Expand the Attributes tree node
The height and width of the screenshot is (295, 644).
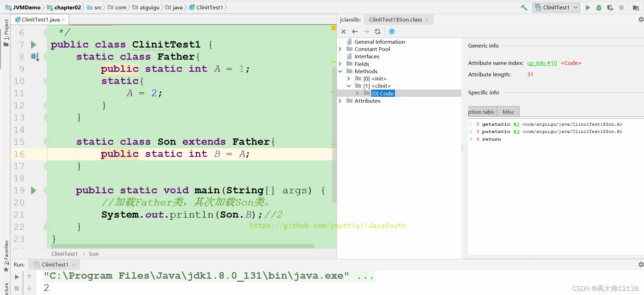click(x=340, y=101)
